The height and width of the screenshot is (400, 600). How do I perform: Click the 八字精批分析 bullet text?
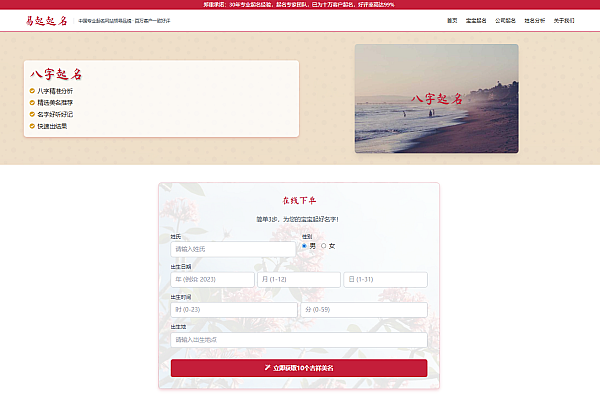coord(55,91)
